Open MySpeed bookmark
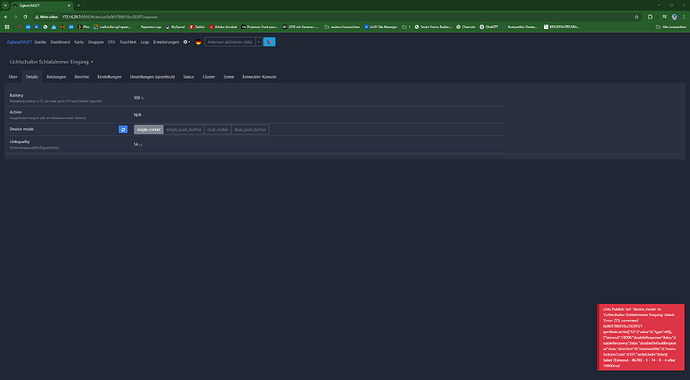 coord(176,27)
